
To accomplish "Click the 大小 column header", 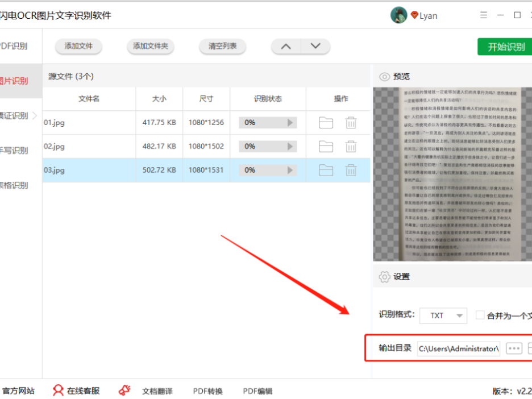I will coord(159,99).
